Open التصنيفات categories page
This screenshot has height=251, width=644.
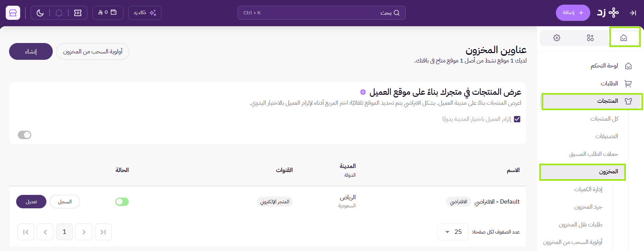(x=607, y=136)
